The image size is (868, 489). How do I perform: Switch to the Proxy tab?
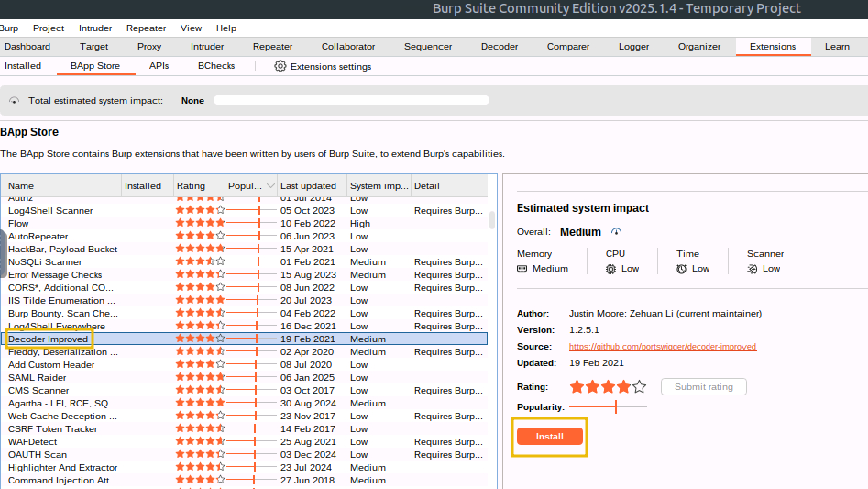pyautogui.click(x=149, y=47)
